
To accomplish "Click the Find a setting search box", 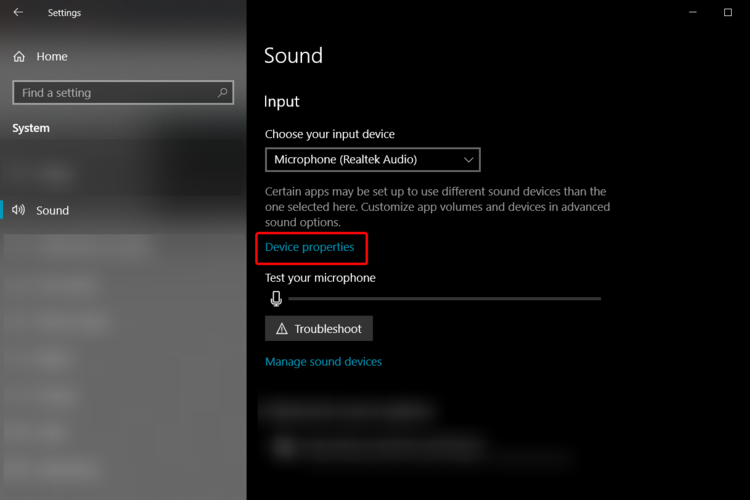I will (112, 92).
